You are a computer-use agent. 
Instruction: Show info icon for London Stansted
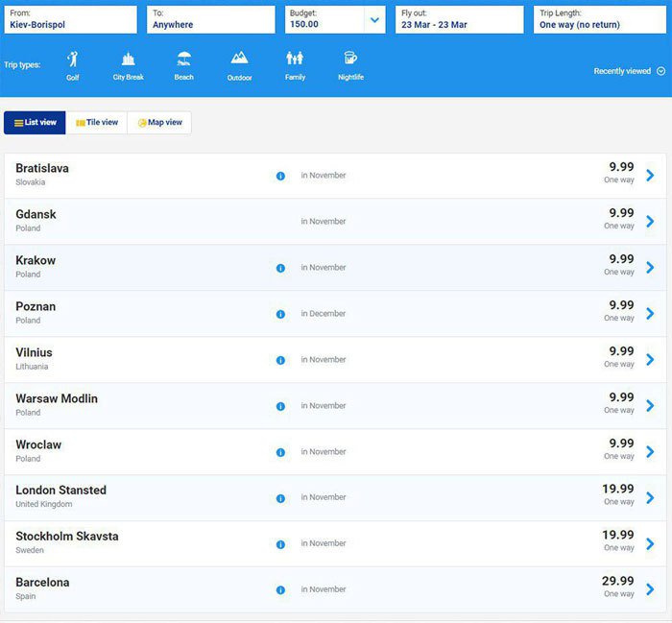tap(280, 498)
